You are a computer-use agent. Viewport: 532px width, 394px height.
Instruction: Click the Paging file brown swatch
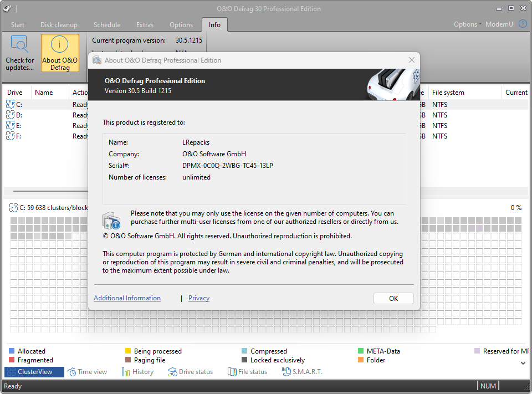pyautogui.click(x=128, y=360)
